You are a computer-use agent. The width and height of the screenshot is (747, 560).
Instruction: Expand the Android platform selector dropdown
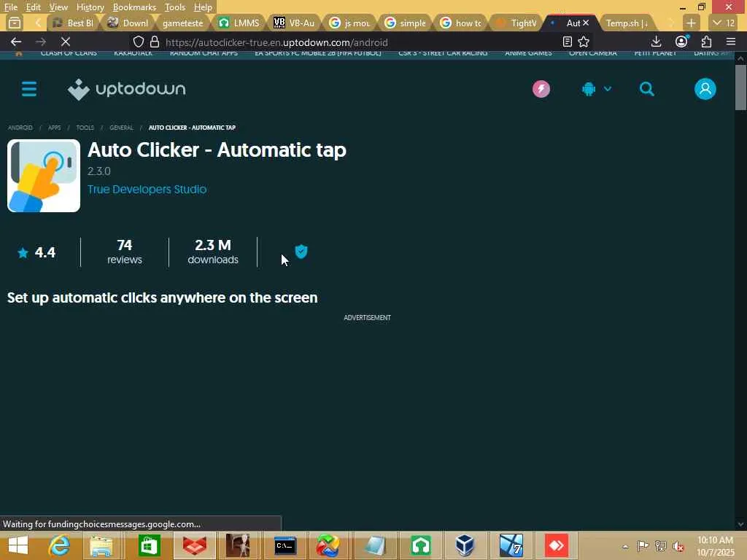coord(597,89)
